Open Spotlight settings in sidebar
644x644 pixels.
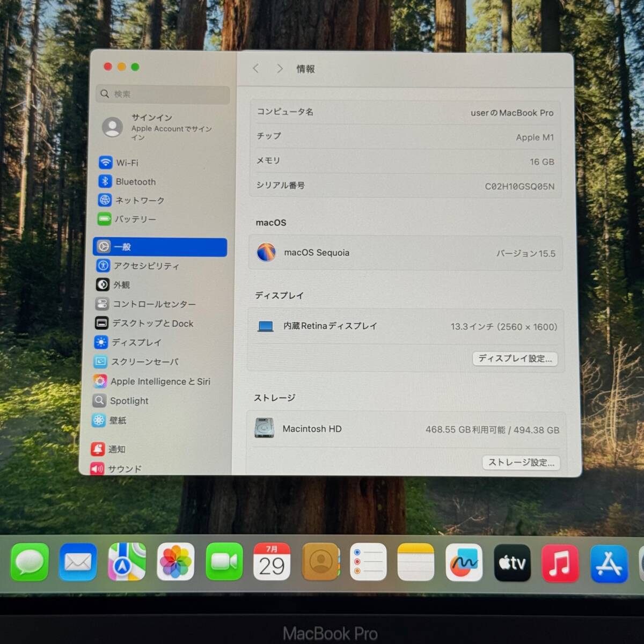tap(121, 400)
